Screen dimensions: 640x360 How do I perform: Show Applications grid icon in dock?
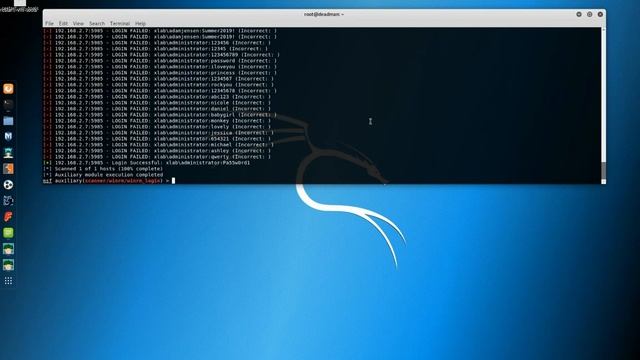(8, 281)
